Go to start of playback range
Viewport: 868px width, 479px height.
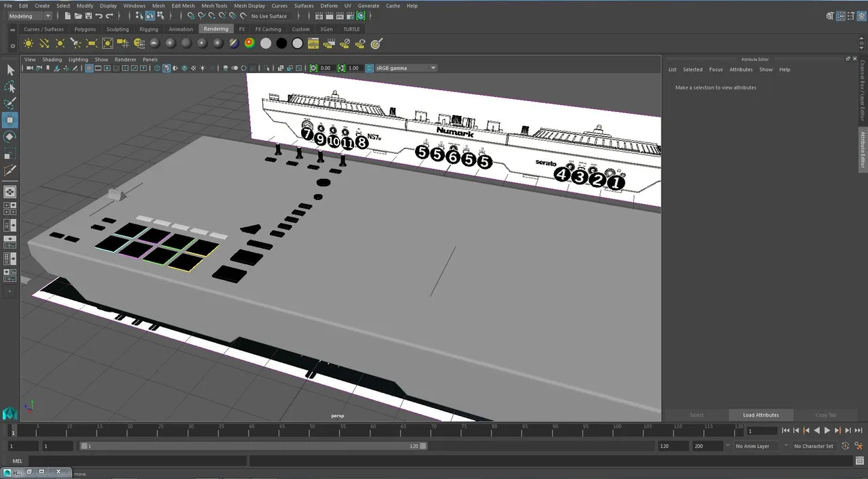tap(785, 430)
